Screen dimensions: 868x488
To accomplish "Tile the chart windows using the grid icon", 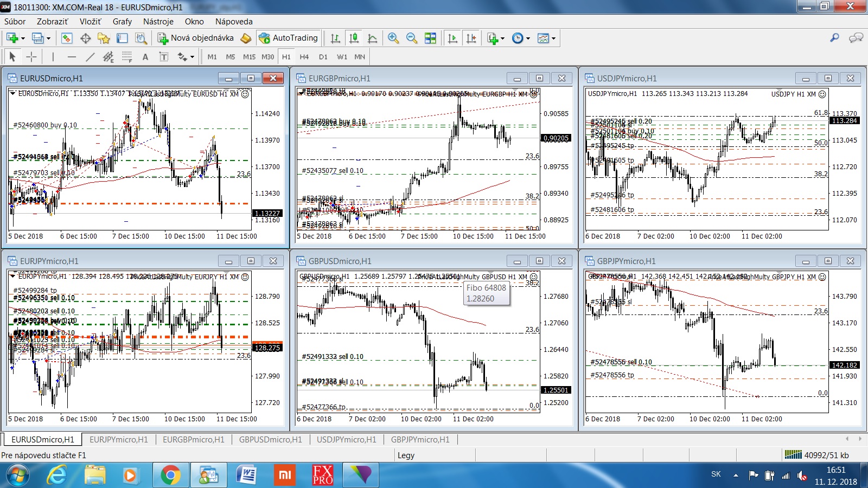I will (x=430, y=38).
